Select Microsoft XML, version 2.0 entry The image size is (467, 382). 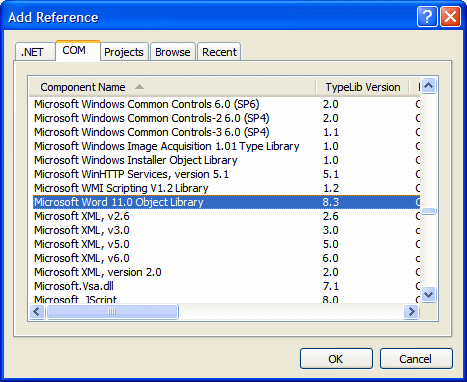[98, 272]
